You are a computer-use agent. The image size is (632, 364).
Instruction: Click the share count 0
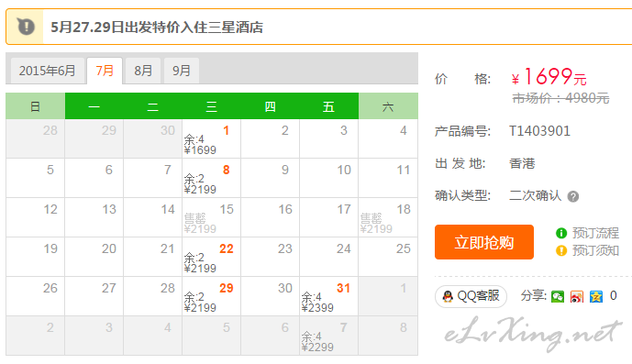point(613,295)
